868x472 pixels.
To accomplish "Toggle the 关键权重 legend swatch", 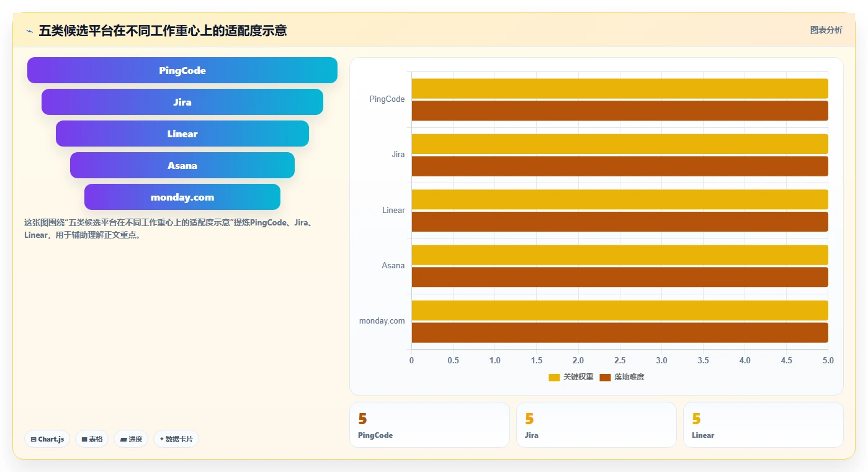I will click(554, 378).
